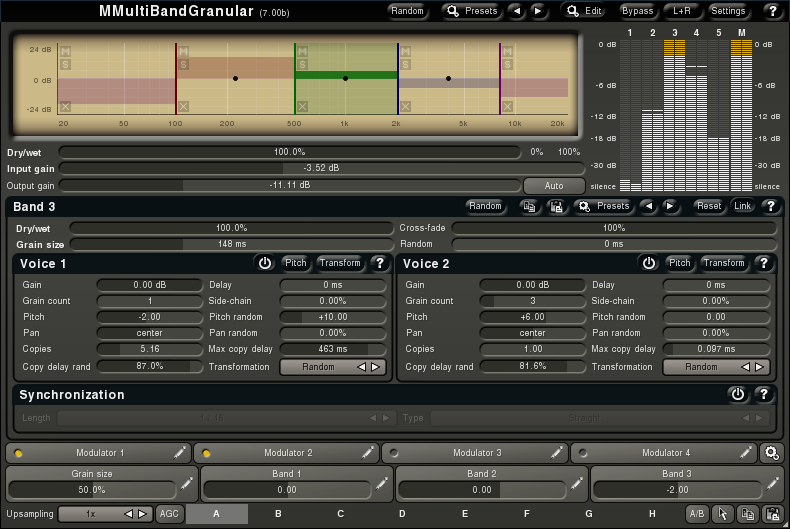This screenshot has width=790, height=529.
Task: Paste Band 3 settings icon
Action: point(556,206)
